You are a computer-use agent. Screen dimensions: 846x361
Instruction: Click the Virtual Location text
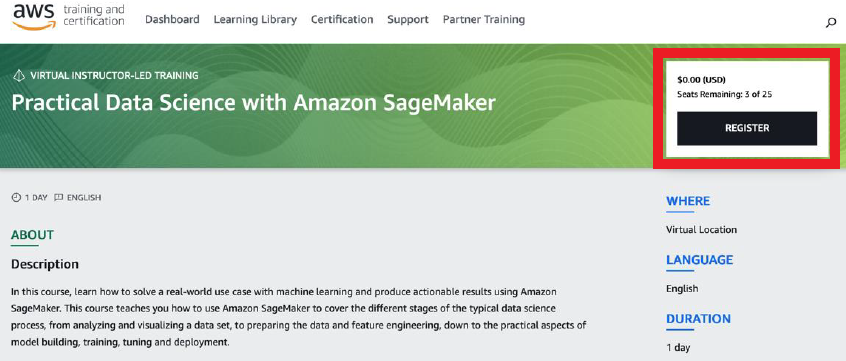click(x=701, y=230)
